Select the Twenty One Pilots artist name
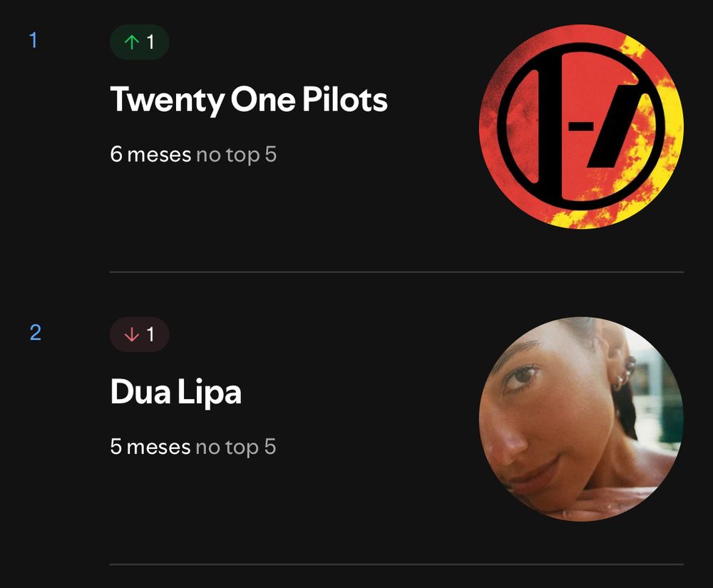 coord(249,100)
